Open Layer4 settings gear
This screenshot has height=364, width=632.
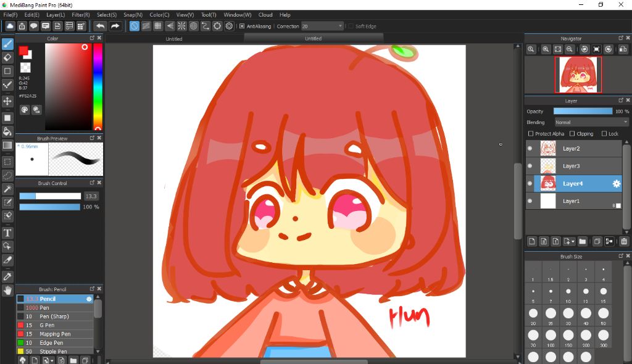pos(617,184)
